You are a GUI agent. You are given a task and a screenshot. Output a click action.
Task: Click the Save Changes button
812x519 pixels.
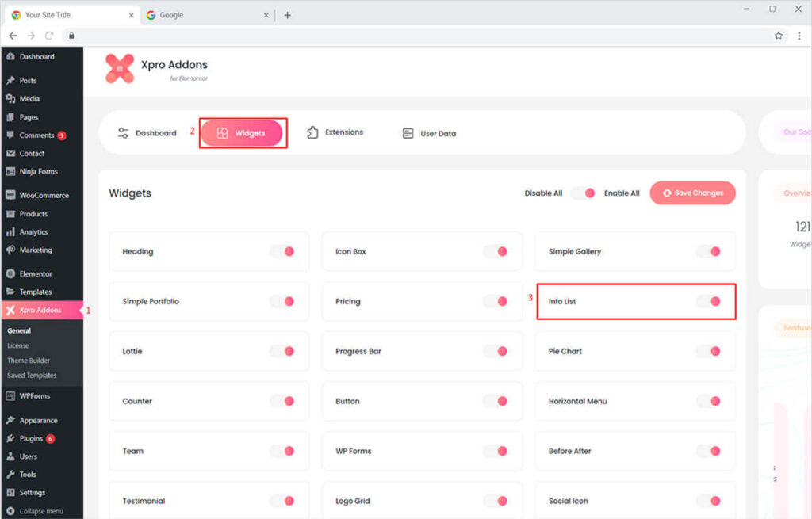692,193
